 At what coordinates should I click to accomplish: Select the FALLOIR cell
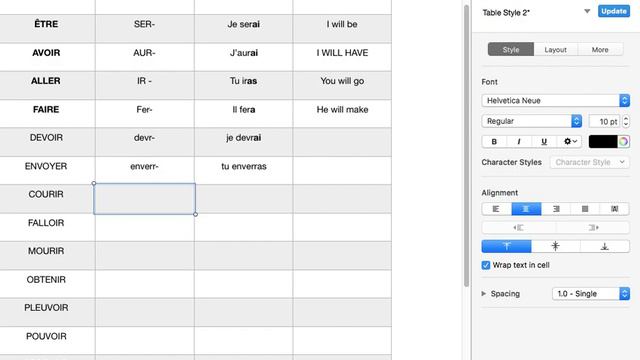point(46,227)
